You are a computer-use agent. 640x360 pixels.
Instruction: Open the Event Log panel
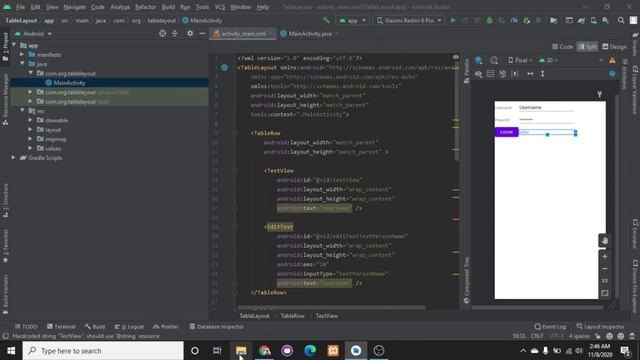click(550, 327)
